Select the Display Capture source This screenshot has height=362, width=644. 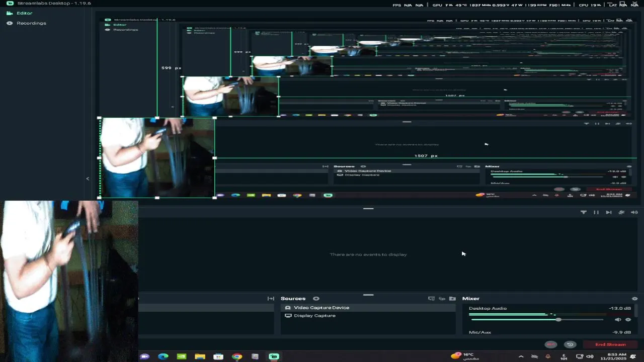point(368,316)
